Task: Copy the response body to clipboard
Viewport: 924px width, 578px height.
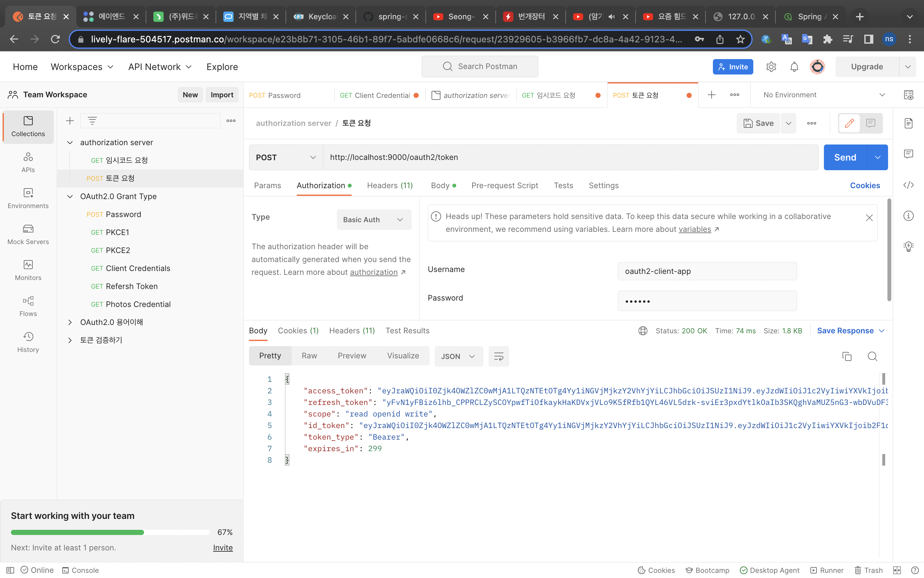Action: tap(847, 356)
